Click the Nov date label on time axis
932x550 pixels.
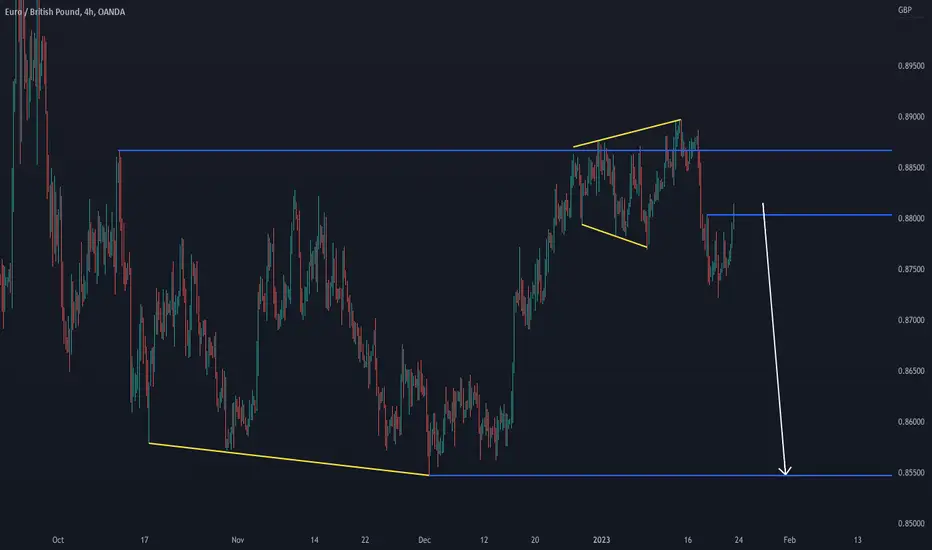tap(237, 540)
